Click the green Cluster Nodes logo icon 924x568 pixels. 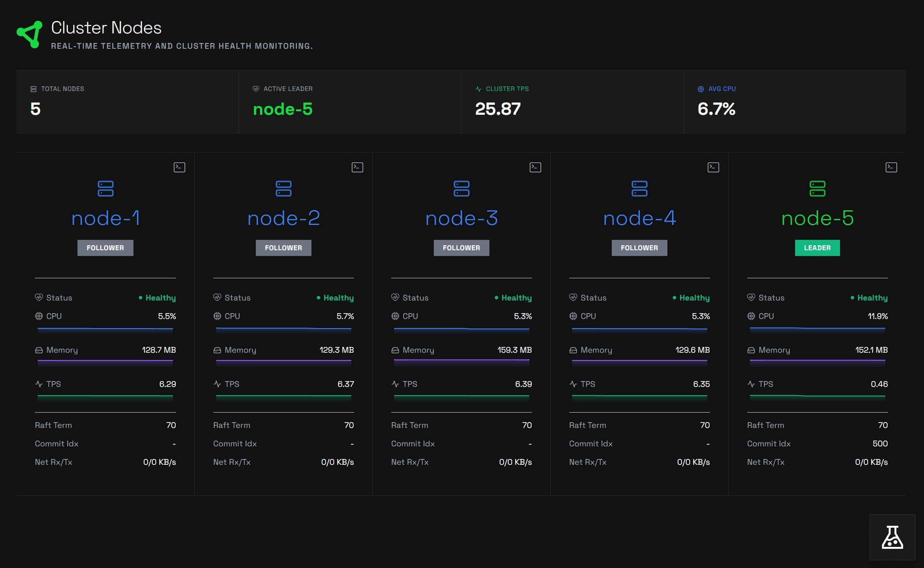pos(30,35)
